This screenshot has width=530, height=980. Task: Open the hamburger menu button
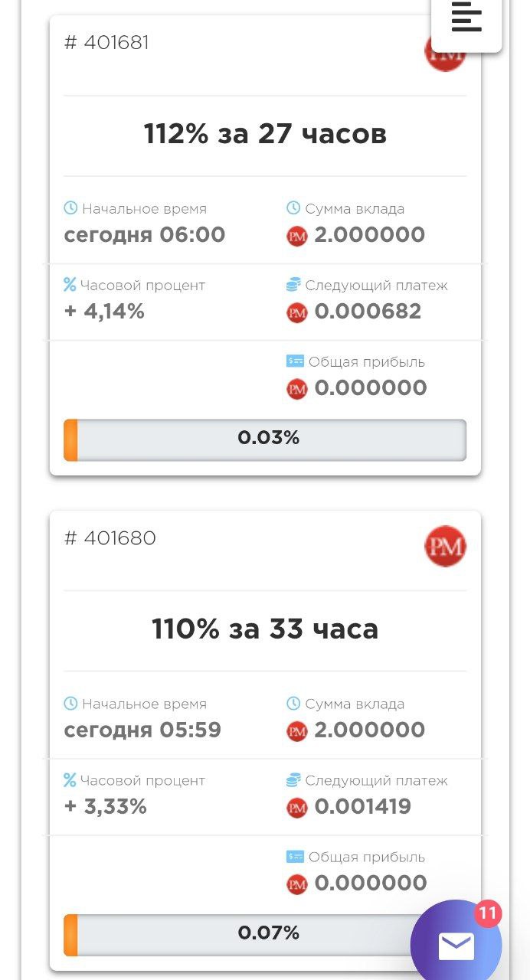coord(466,17)
